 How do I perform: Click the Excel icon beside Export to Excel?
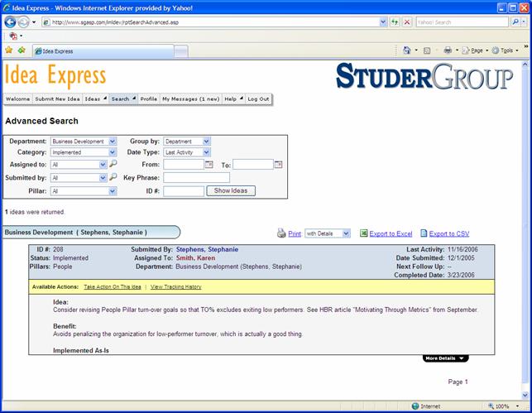point(364,233)
